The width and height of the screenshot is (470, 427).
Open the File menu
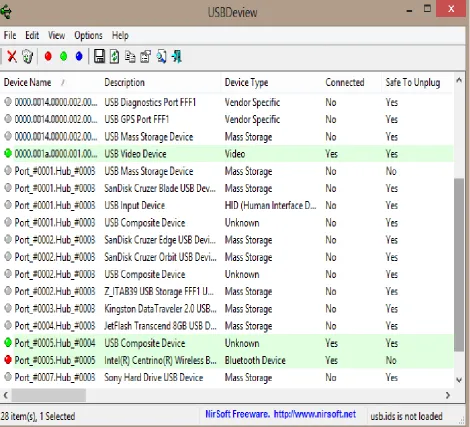pyautogui.click(x=10, y=35)
